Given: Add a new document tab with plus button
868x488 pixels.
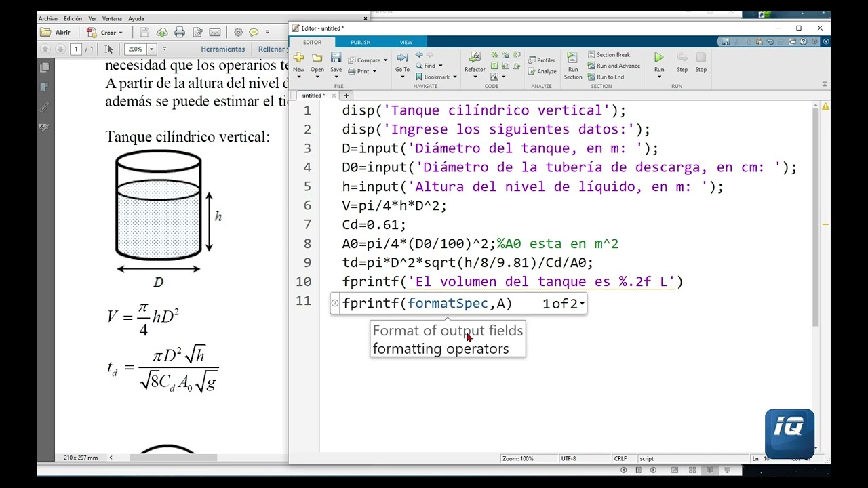Looking at the screenshot, I should 346,96.
